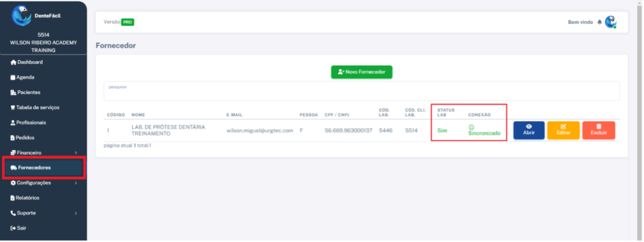Click the Sim status value

tap(442, 130)
